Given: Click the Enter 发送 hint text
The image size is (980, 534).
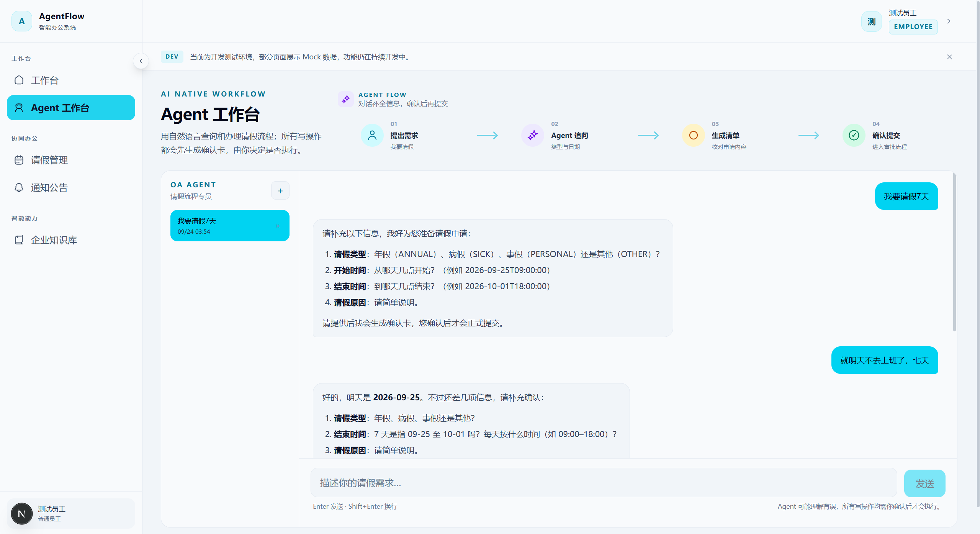Looking at the screenshot, I should point(355,506).
